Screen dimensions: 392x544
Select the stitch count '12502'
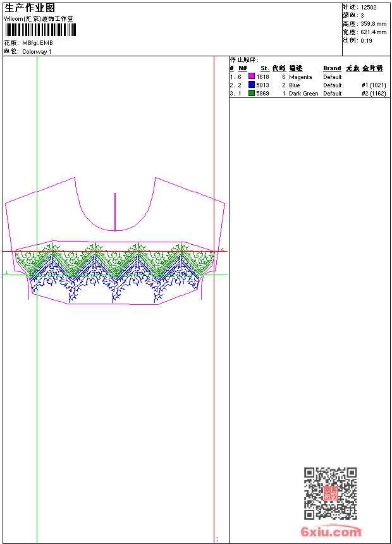(x=369, y=8)
